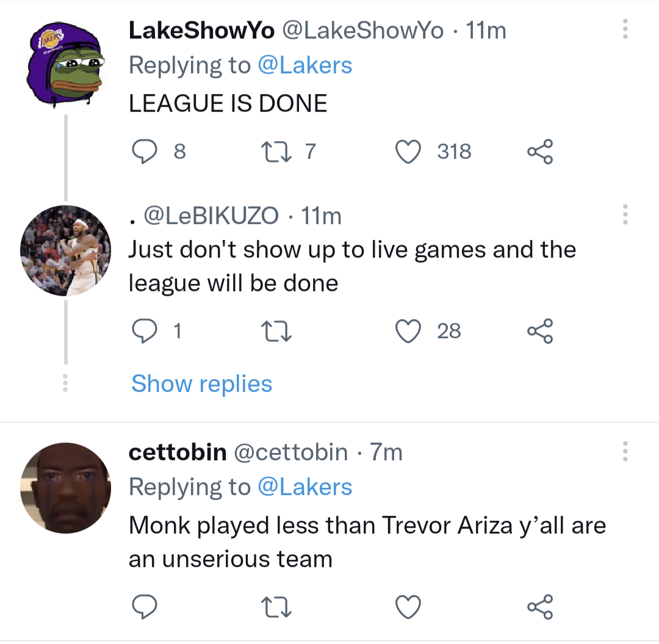Show replies under LeBIKUZO's tweet
Image resolution: width=659 pixels, height=644 pixels.
pos(201,383)
